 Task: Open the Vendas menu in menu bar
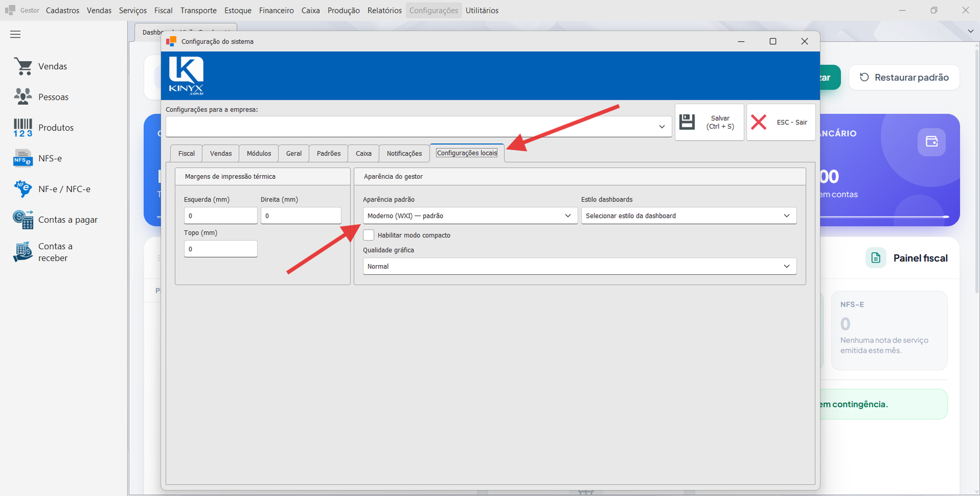(99, 10)
